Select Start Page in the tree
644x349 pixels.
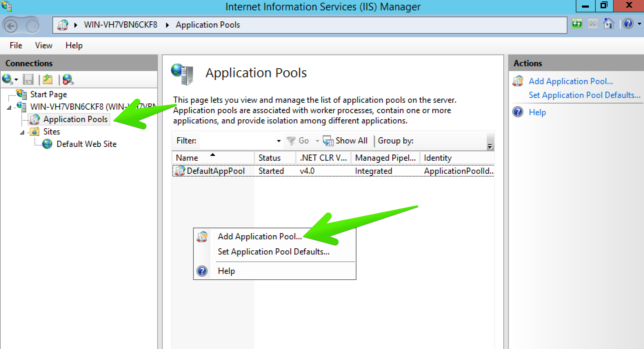[x=49, y=94]
